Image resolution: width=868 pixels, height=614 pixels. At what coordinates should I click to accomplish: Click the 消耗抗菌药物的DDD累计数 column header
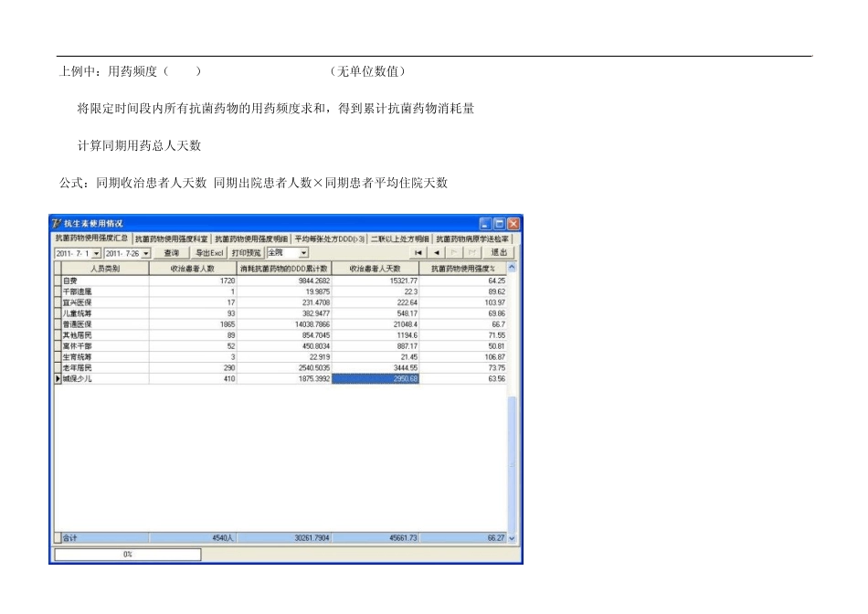(284, 269)
